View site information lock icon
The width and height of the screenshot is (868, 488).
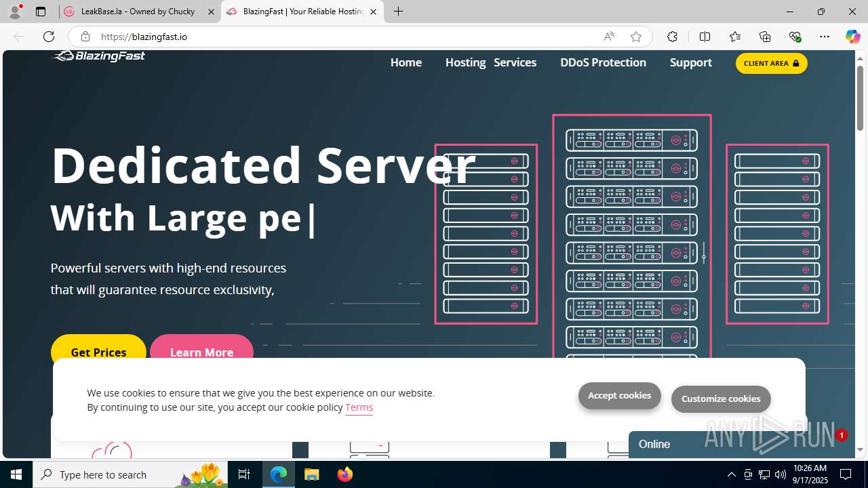(85, 37)
